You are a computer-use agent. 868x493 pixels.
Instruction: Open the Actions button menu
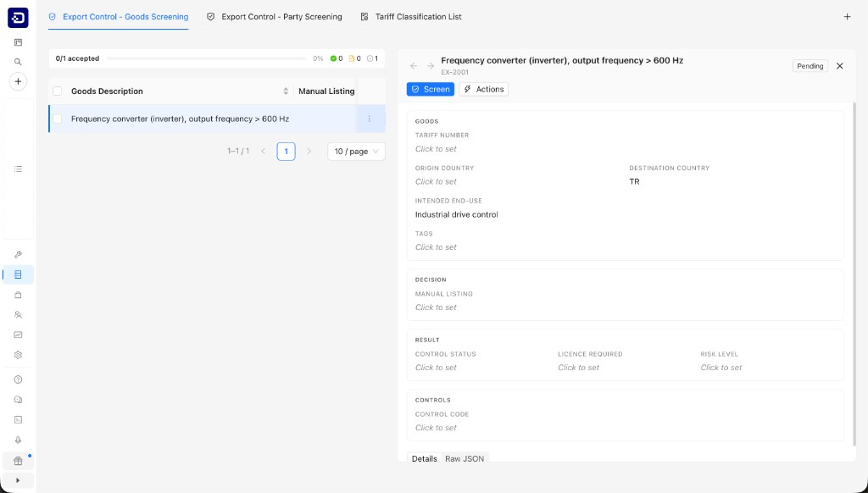[x=483, y=89]
